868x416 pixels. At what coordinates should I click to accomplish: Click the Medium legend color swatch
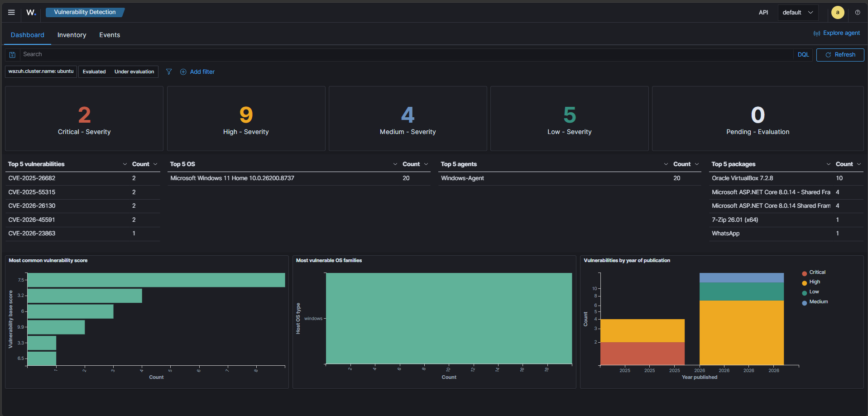pos(805,303)
